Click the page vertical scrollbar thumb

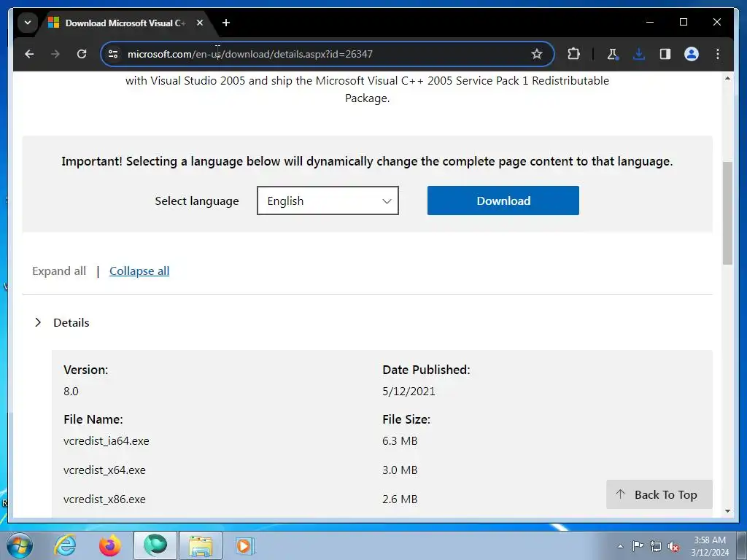727,213
